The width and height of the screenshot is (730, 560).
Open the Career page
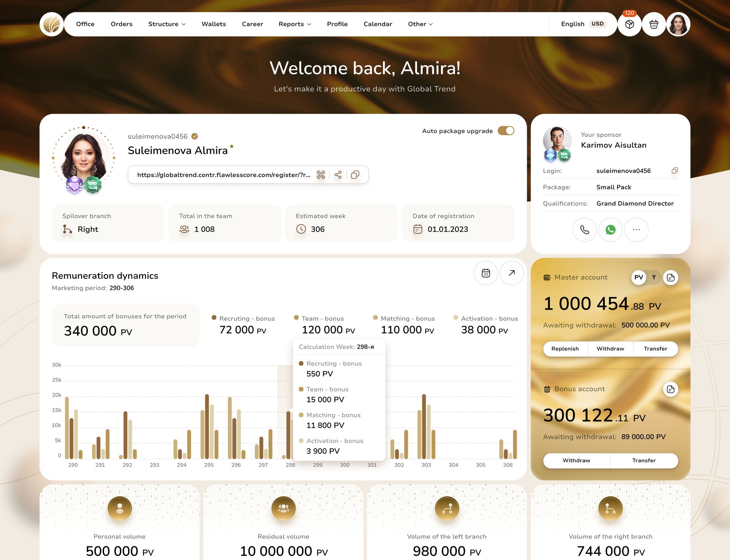(252, 24)
